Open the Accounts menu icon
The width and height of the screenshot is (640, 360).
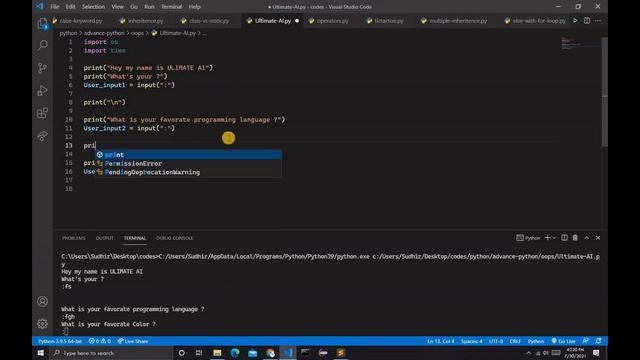pos(42,302)
